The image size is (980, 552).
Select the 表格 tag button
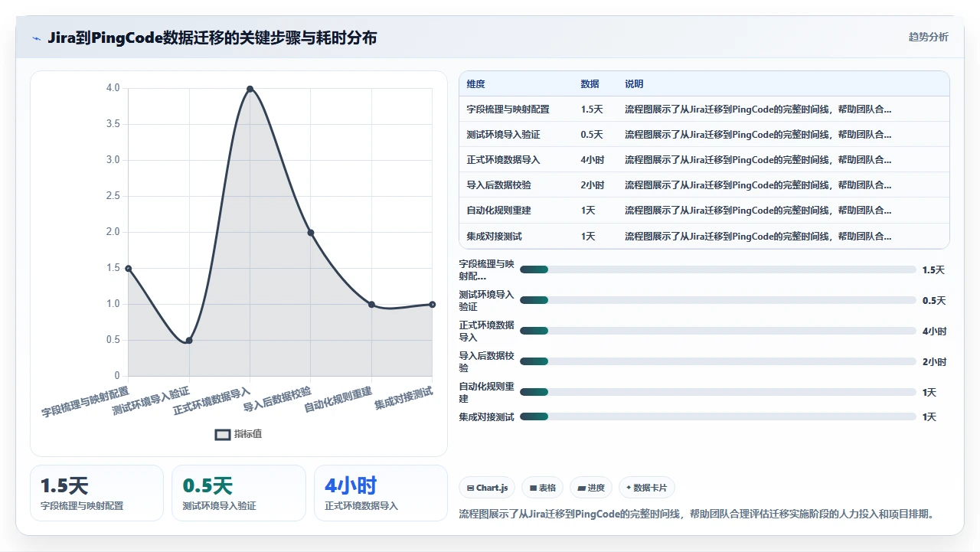[543, 488]
